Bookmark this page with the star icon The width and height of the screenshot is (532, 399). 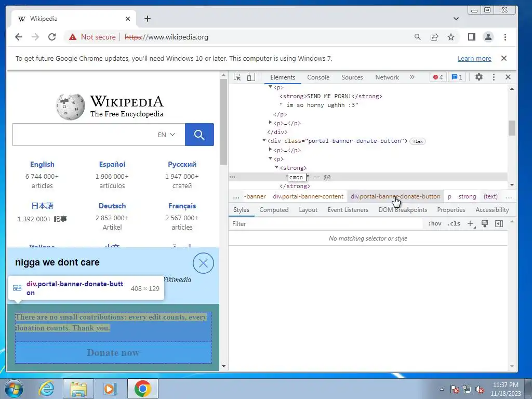tap(451, 37)
